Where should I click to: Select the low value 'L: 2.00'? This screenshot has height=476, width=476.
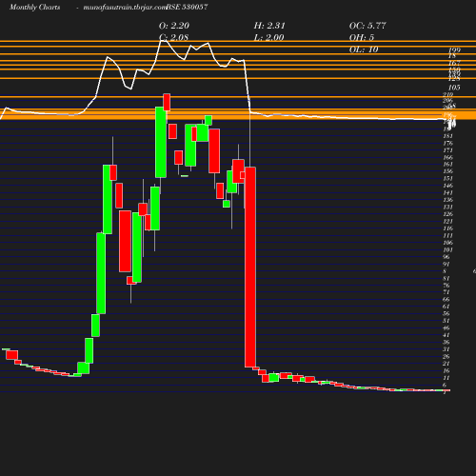[268, 37]
